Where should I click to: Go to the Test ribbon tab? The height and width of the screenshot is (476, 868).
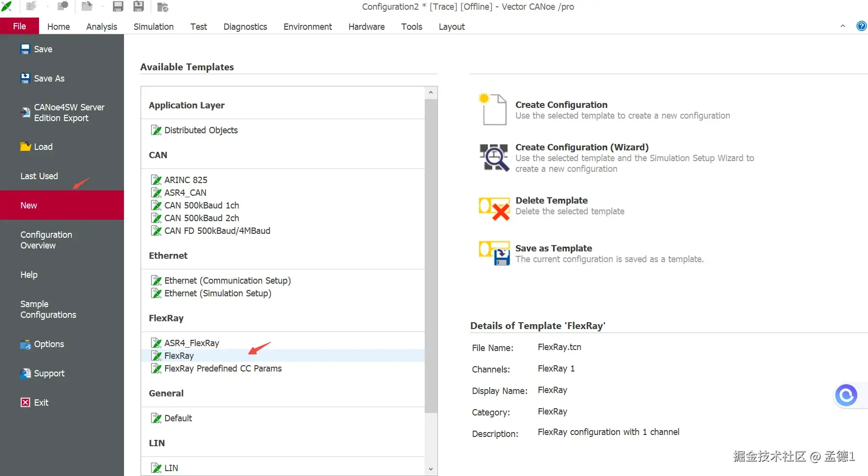point(199,27)
